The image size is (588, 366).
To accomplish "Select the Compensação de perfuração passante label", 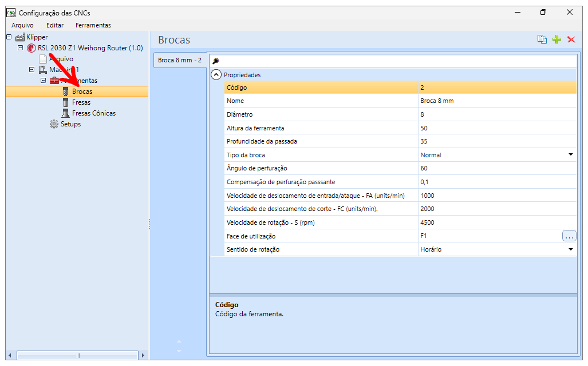I will pos(281,182).
